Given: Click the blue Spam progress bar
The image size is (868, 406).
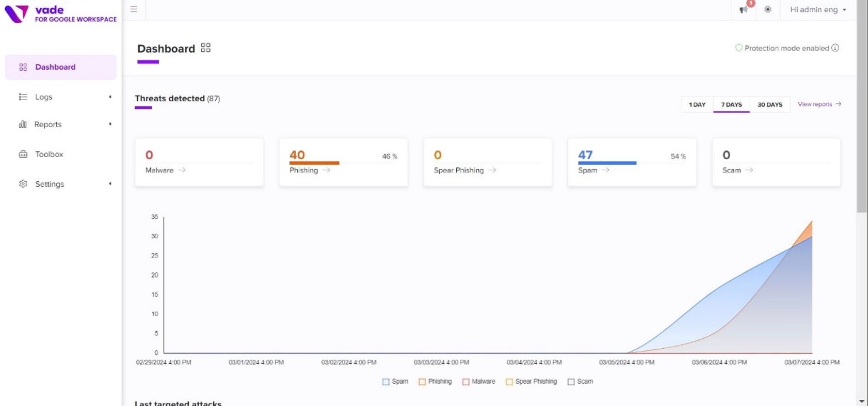Looking at the screenshot, I should click(607, 163).
